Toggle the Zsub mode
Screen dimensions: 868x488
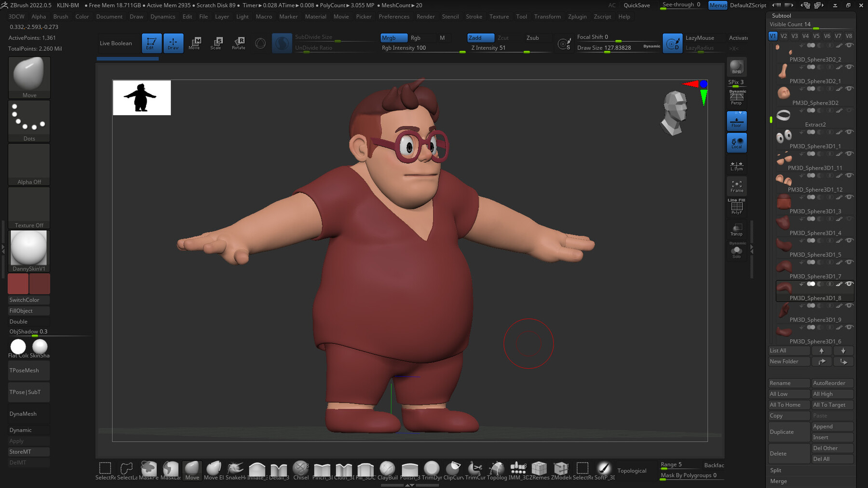click(532, 38)
